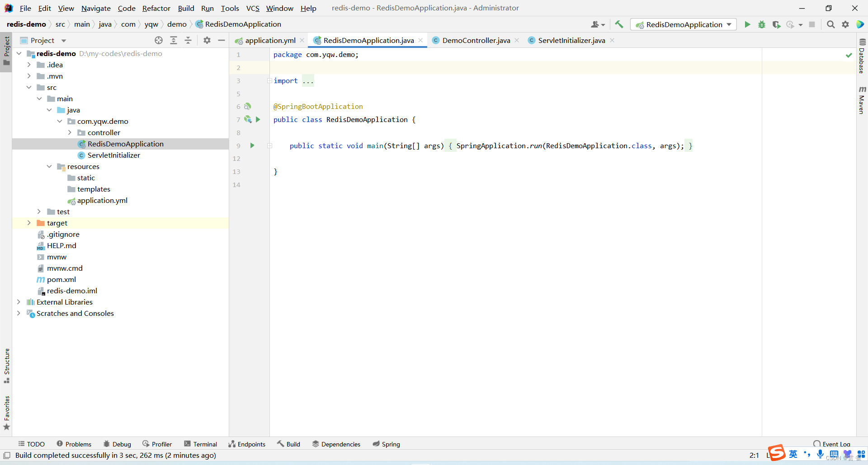This screenshot has height=465, width=868.
Task: Open Search Everywhere magnifier icon
Action: (831, 24)
